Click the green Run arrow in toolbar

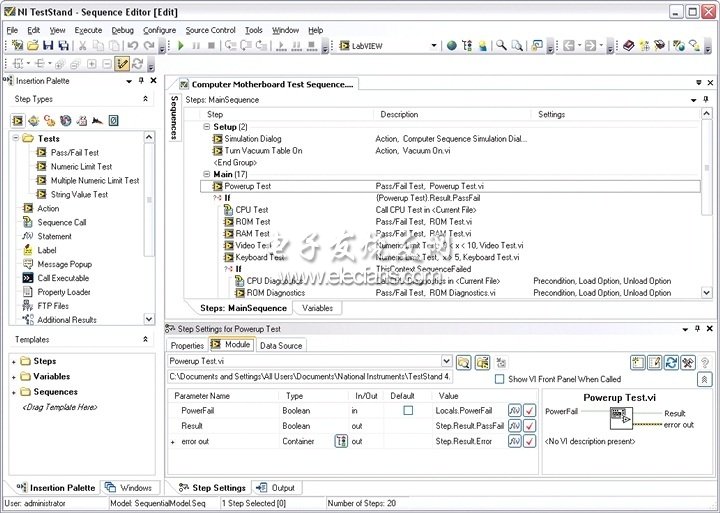click(x=181, y=46)
